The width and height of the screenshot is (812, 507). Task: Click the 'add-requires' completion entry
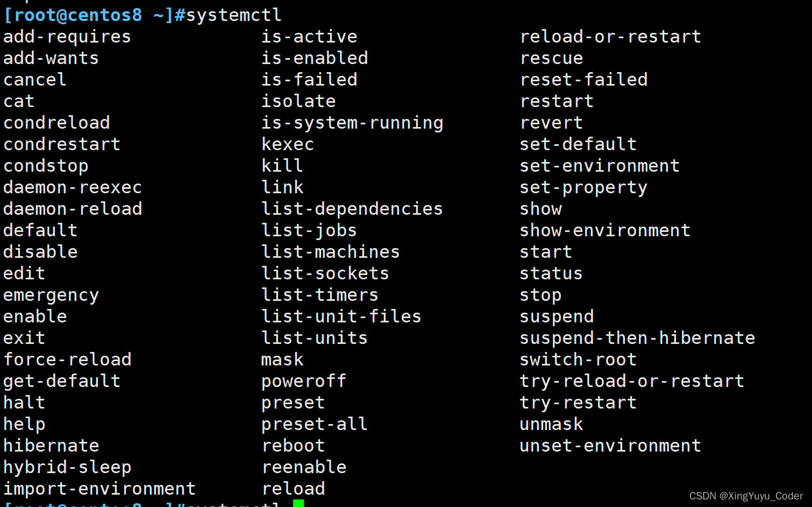tap(67, 37)
